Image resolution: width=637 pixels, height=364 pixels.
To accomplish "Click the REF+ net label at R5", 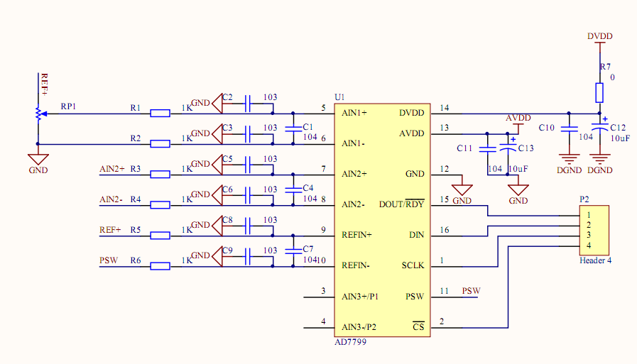I will click(x=110, y=230).
